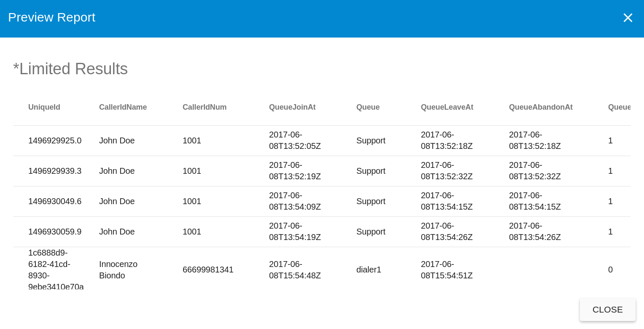The height and width of the screenshot is (329, 644).
Task: Select the UniqueId cell 1496929925.0
Action: pos(55,140)
